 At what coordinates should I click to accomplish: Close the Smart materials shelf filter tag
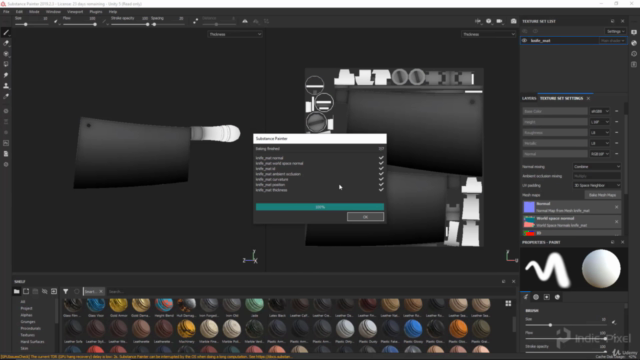click(x=101, y=291)
